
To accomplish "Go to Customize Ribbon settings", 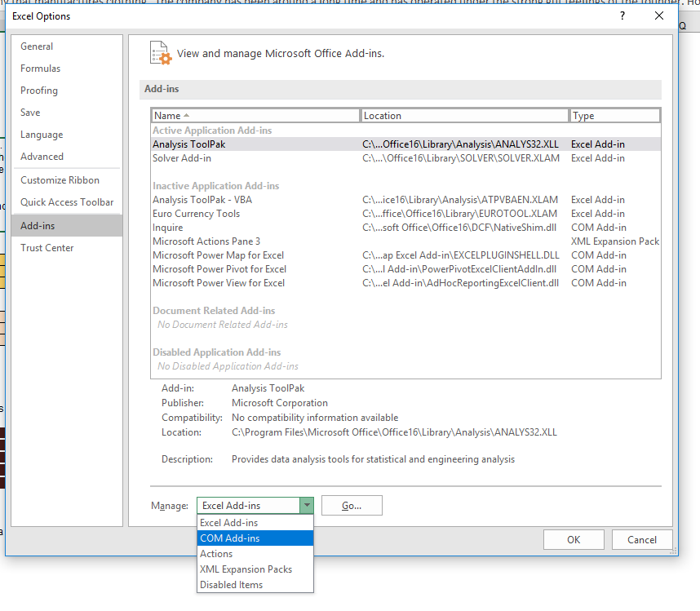I will click(x=60, y=180).
